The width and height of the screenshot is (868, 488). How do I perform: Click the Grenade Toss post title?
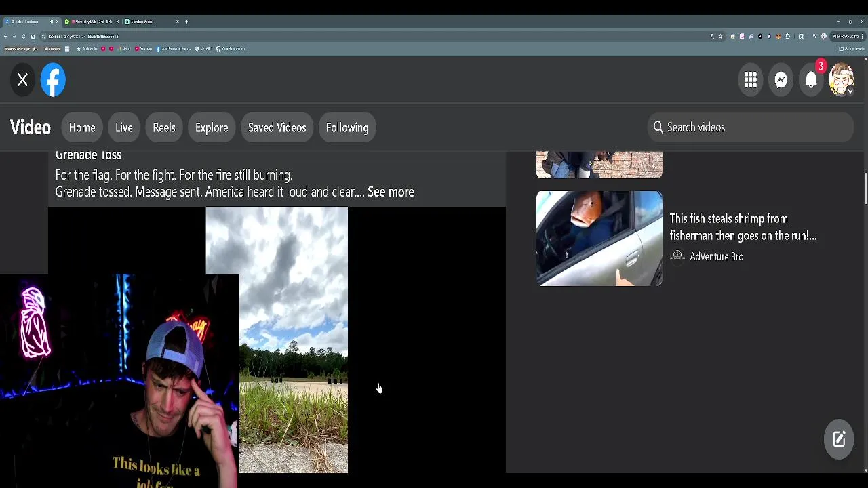click(88, 155)
